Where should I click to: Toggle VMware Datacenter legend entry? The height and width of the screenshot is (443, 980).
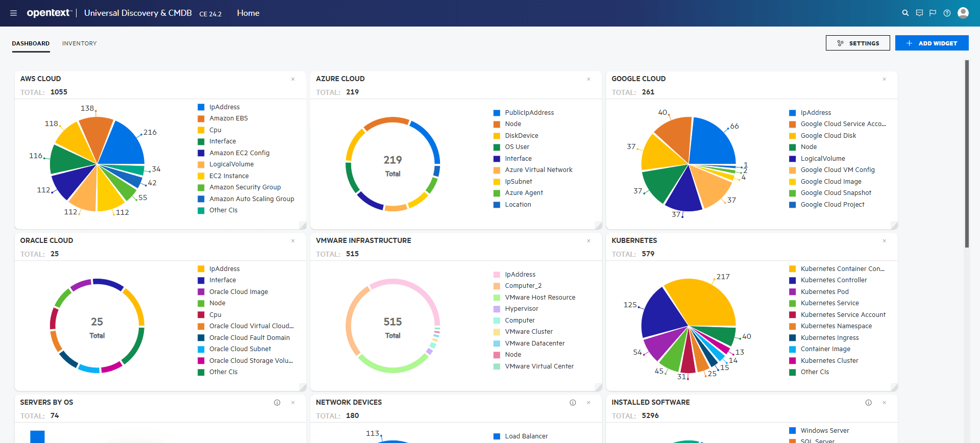(529, 343)
